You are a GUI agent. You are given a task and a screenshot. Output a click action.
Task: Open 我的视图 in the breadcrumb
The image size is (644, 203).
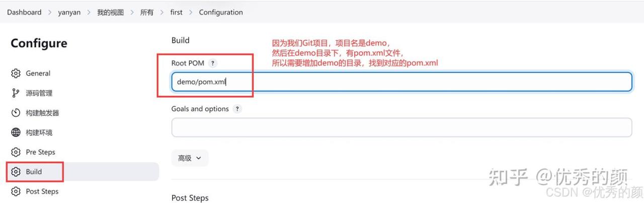(x=110, y=13)
